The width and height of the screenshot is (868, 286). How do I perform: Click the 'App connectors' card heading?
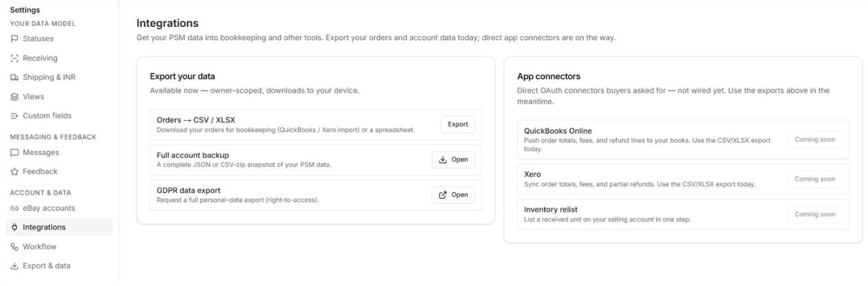click(549, 76)
